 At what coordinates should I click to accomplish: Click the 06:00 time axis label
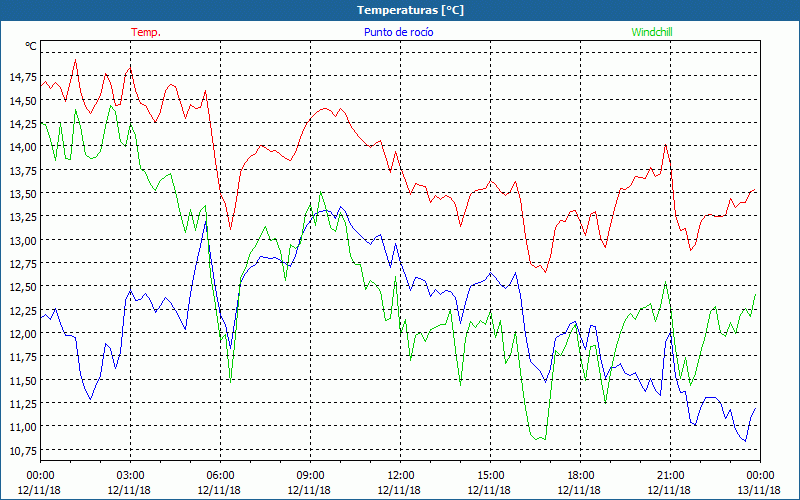[220, 476]
